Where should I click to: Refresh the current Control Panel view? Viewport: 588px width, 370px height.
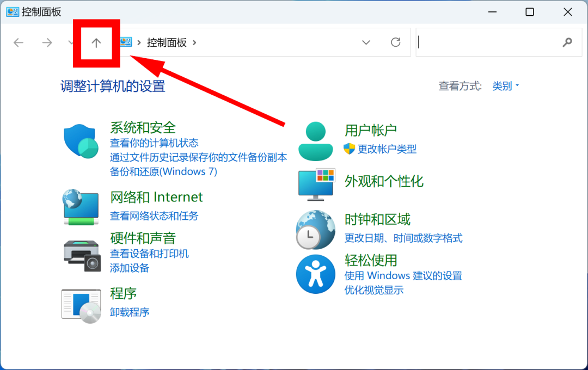point(395,42)
